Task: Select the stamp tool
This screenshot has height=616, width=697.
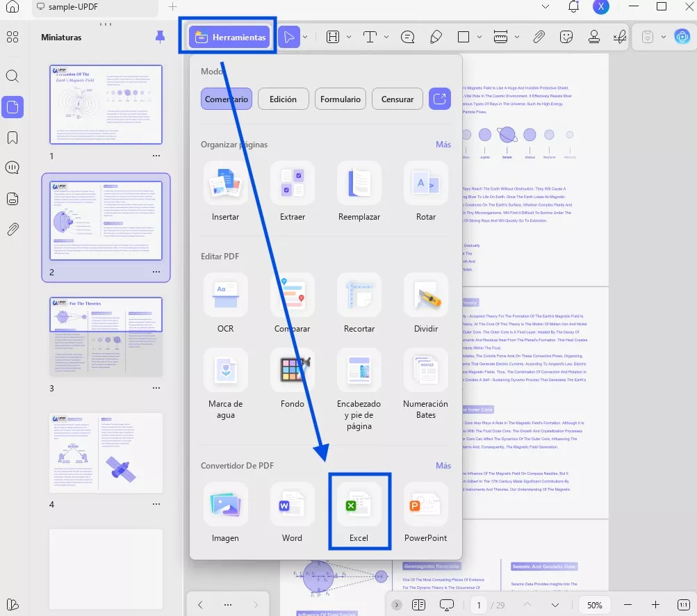Action: pos(594,37)
